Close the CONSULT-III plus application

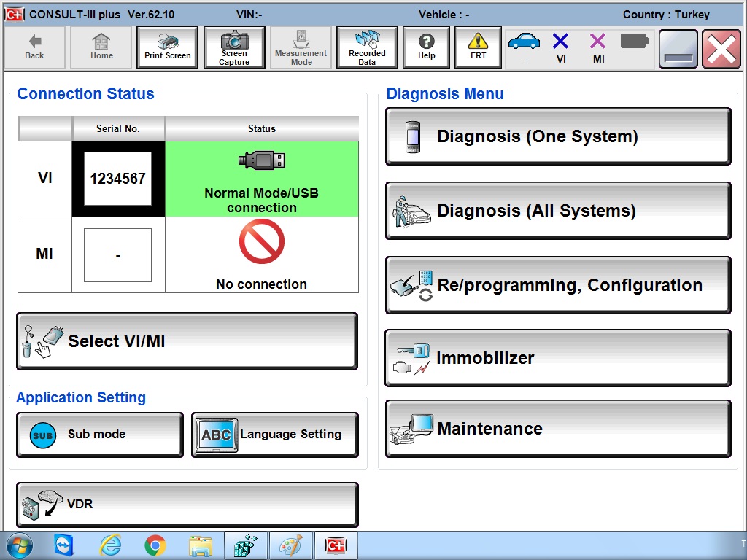point(721,49)
